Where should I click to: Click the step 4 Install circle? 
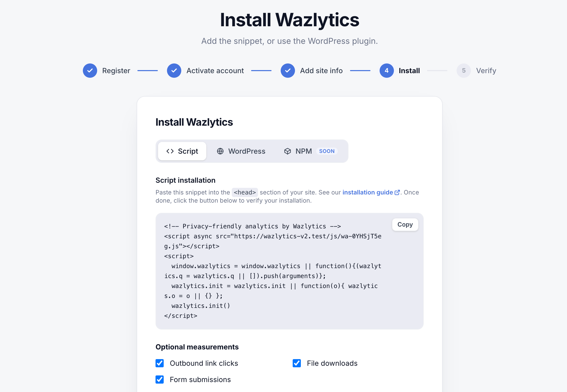pos(387,71)
